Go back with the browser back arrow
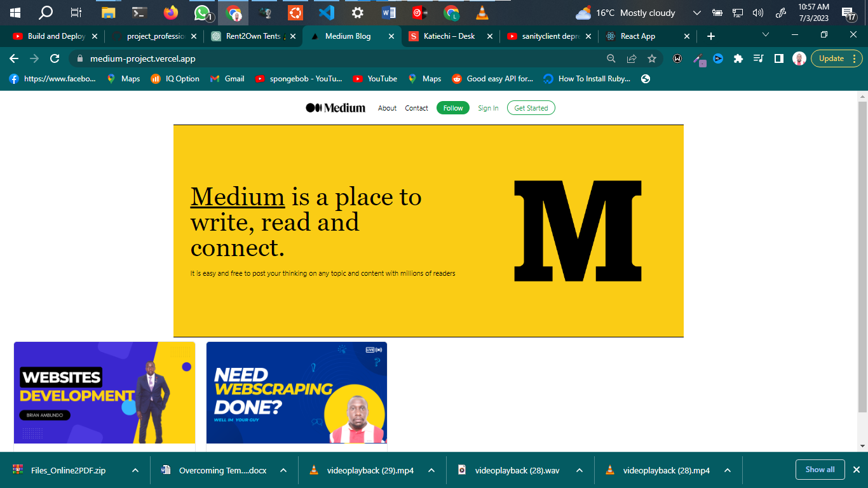Screen dimensions: 868x488 click(14, 58)
